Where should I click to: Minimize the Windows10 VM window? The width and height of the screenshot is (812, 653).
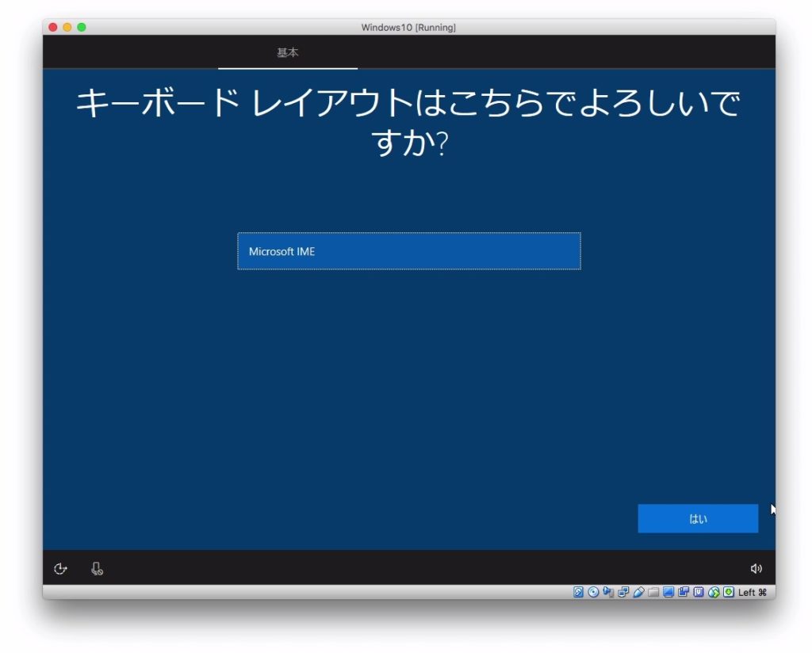point(67,27)
